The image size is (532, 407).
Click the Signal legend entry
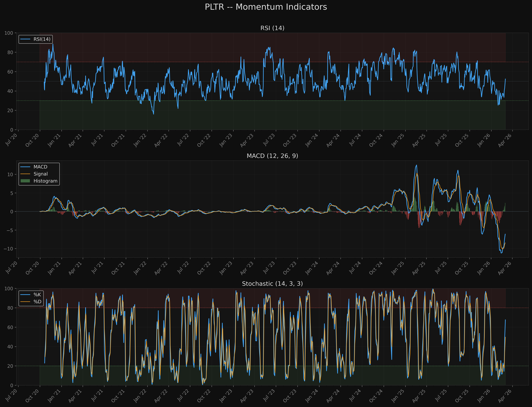pos(40,174)
